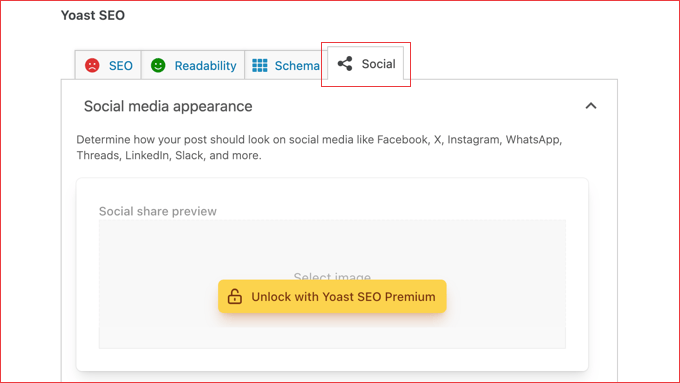Click the padlock icon on unlock button
This screenshot has width=680, height=383.
tap(235, 297)
